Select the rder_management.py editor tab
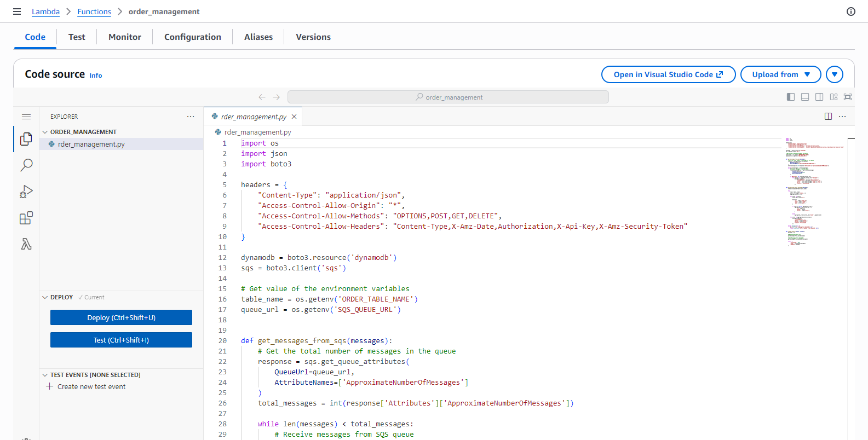868x440 pixels. tap(254, 117)
